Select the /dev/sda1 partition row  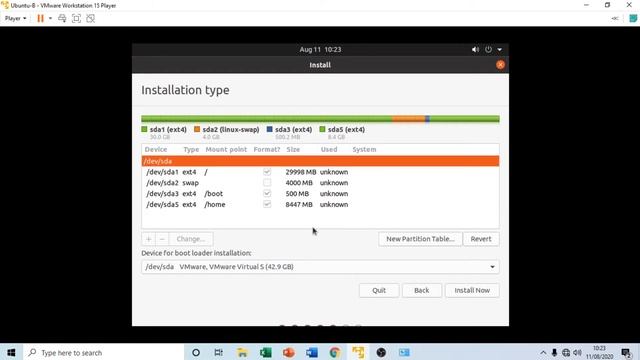click(320, 172)
